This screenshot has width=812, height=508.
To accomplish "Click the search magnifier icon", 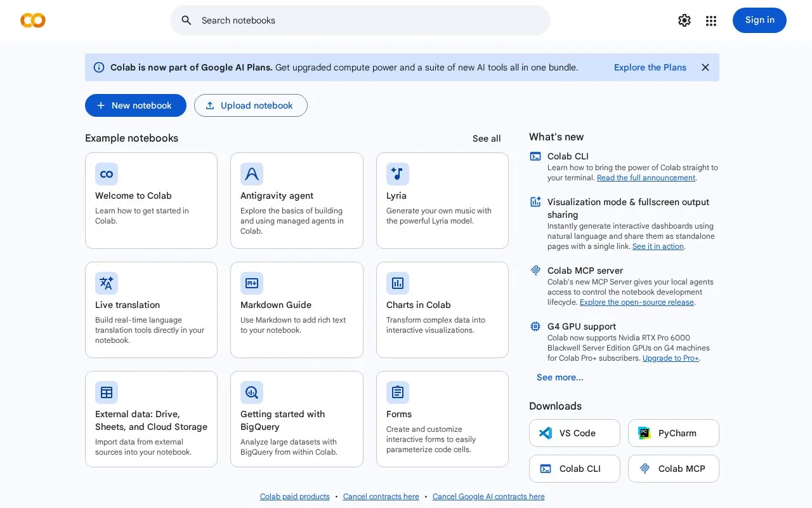I will [187, 20].
